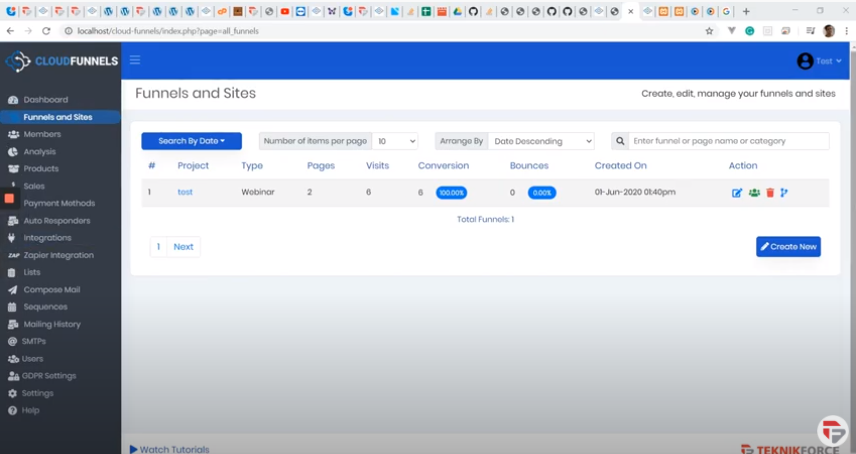Open the Search By Date dropdown
Image resolution: width=856 pixels, height=454 pixels.
coord(191,141)
